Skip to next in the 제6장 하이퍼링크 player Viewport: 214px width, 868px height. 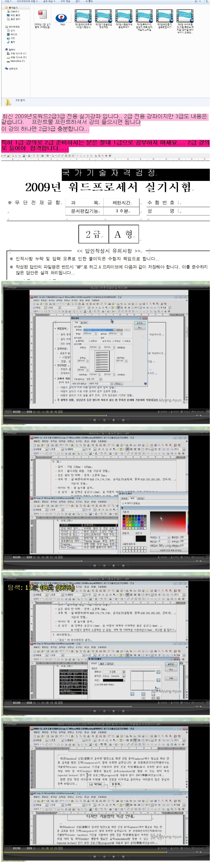point(123,857)
